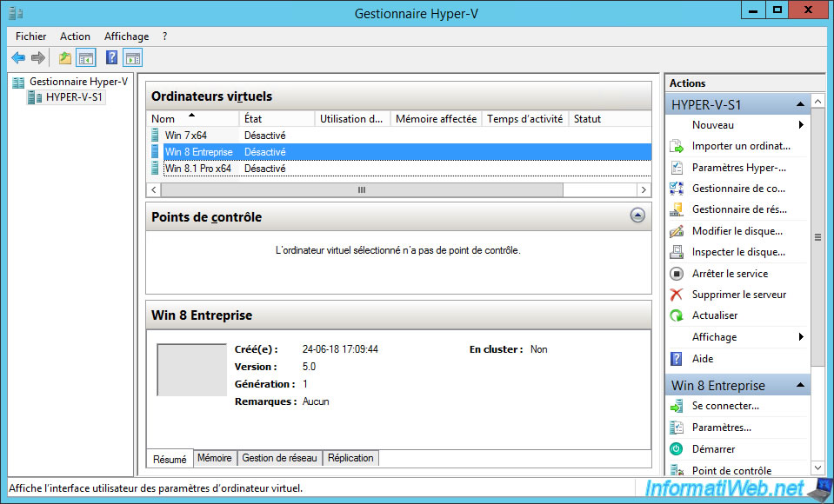
Task: Collapse the Points de contrôle section
Action: pyautogui.click(x=637, y=216)
